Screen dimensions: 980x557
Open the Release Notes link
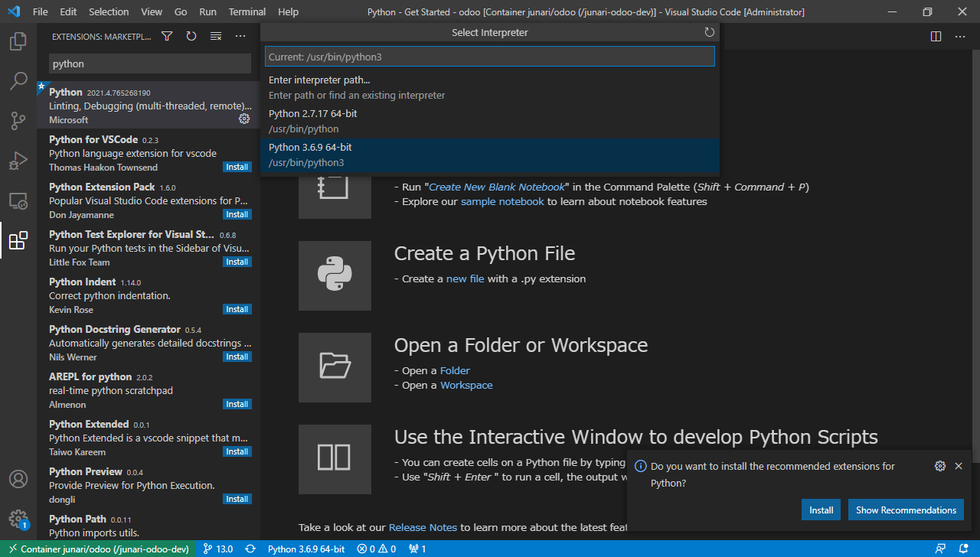tap(423, 527)
